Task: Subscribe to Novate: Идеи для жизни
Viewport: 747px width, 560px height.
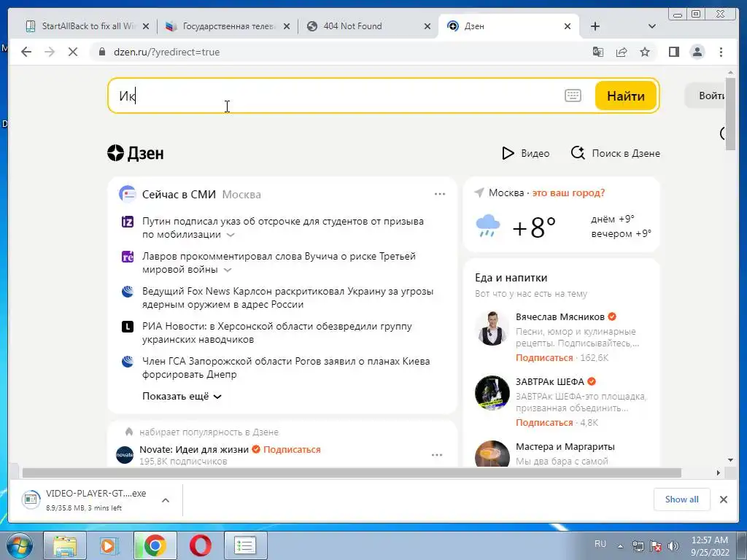Action: pos(292,449)
